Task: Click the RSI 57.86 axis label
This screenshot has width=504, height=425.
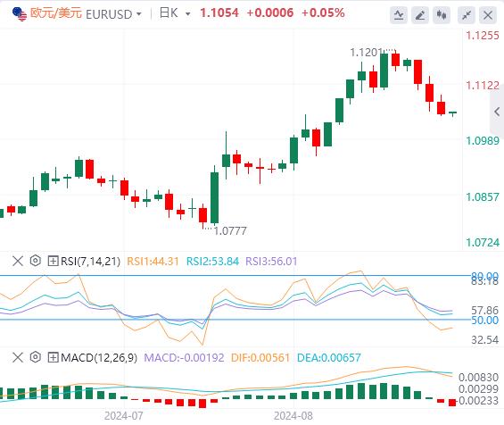Action: tap(484, 311)
